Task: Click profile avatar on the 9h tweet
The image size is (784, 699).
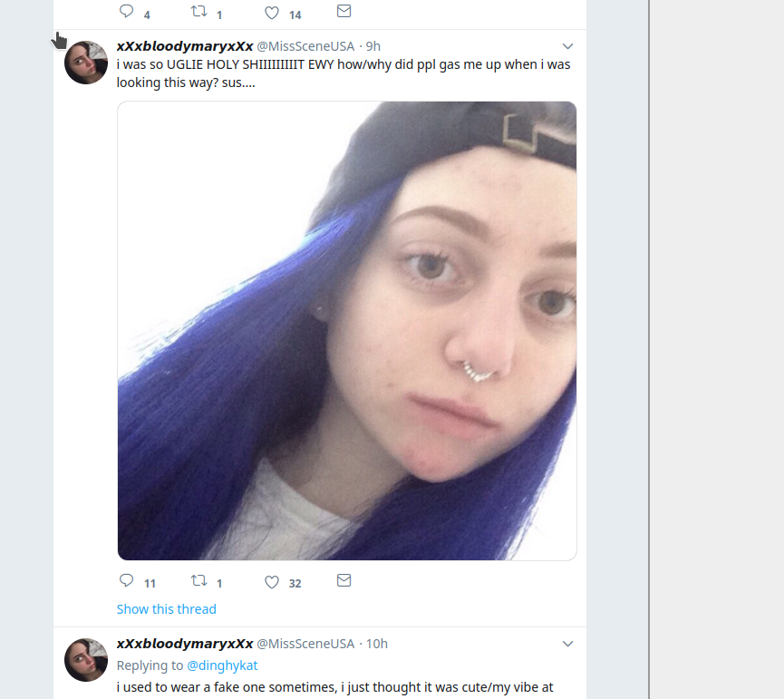Action: [x=86, y=63]
